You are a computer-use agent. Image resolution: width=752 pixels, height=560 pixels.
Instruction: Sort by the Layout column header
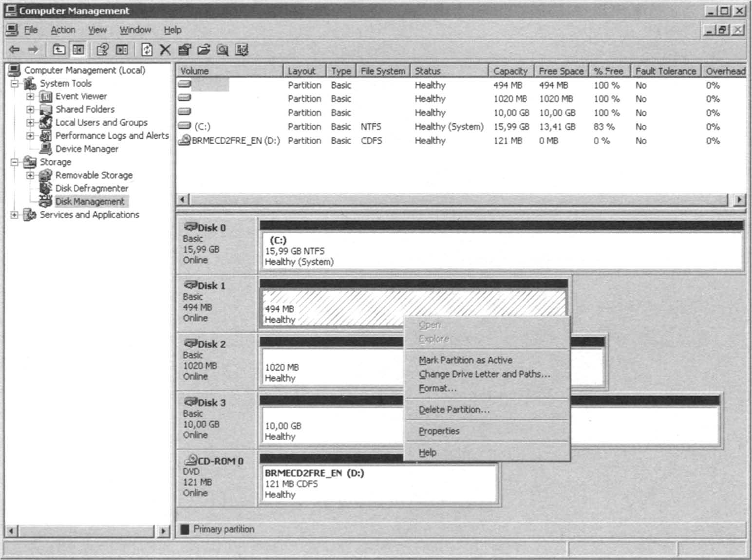[x=305, y=71]
